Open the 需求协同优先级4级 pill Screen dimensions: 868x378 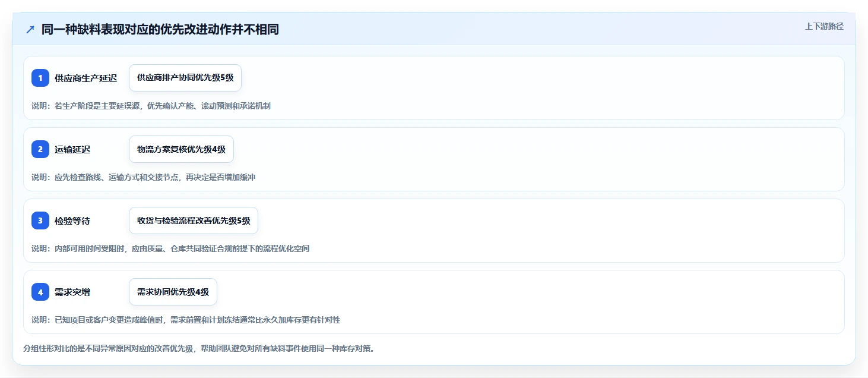click(173, 292)
